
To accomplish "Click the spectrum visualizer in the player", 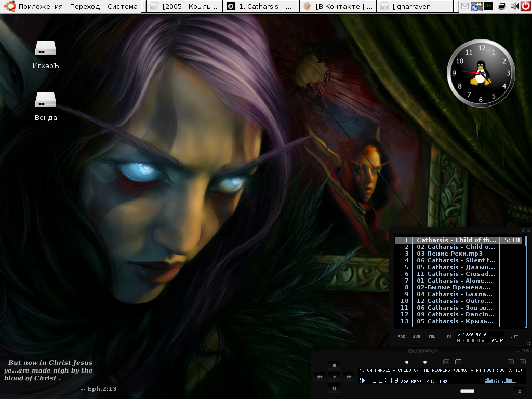I will [500, 380].
